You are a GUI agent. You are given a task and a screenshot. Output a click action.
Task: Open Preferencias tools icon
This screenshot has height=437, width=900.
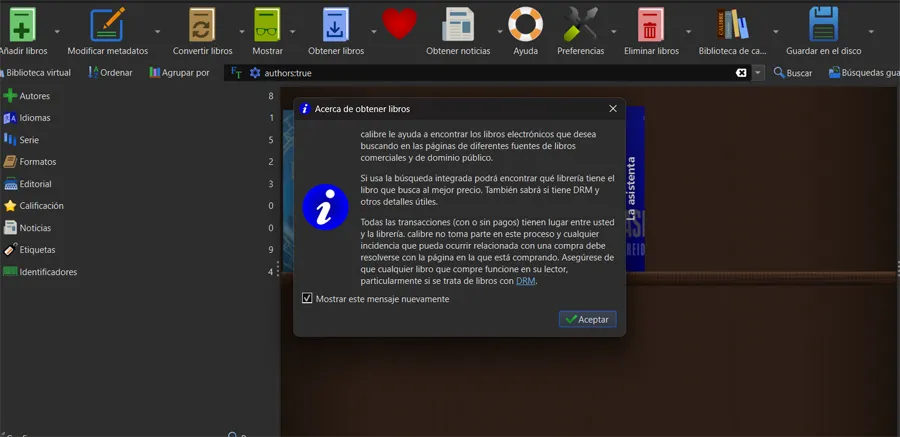click(x=580, y=25)
